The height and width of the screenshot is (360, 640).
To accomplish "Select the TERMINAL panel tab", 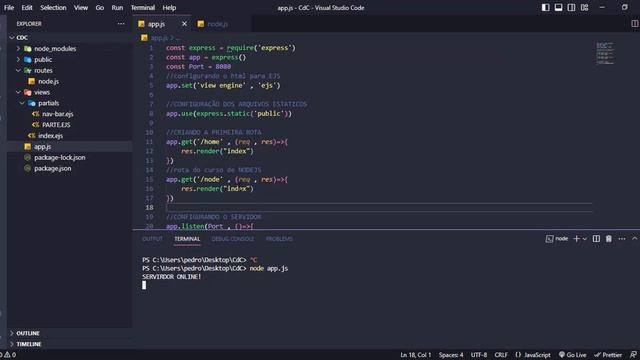I will (187, 239).
